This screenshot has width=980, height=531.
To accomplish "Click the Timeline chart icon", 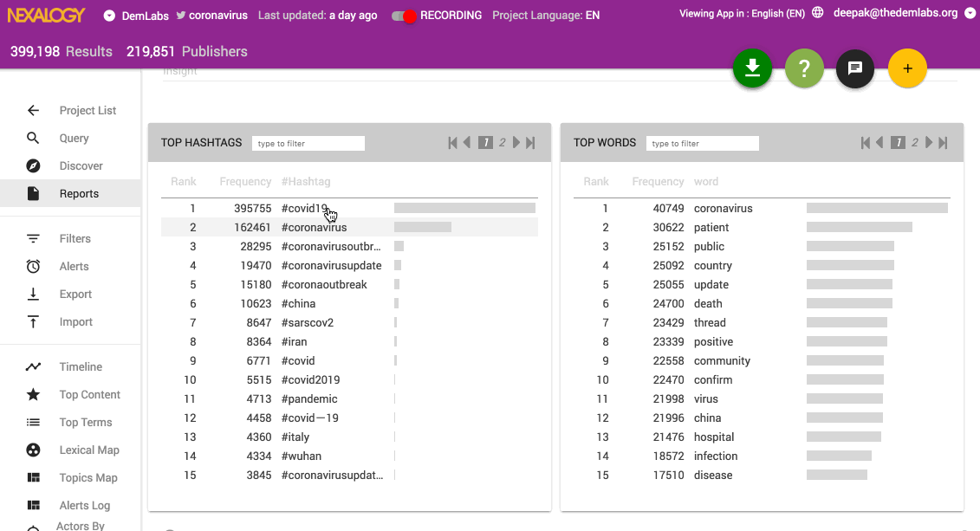I will 33,366.
